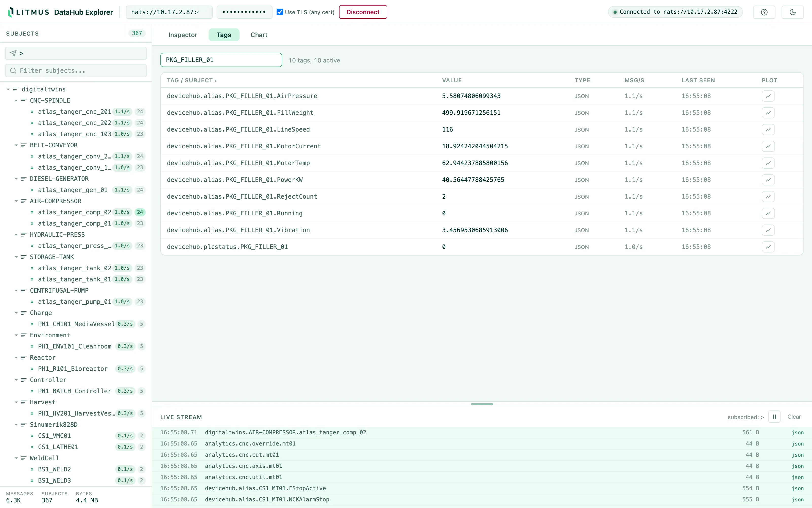Click the Filter subjects search box

(x=76, y=71)
